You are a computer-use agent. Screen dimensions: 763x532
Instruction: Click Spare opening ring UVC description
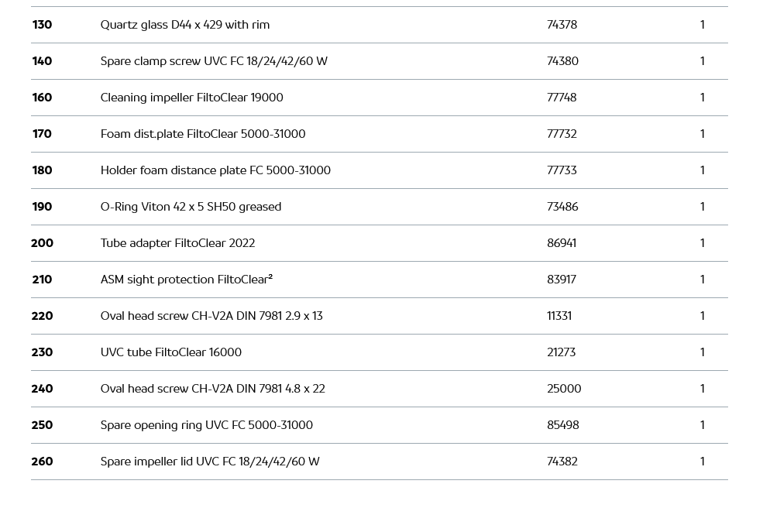(206, 425)
